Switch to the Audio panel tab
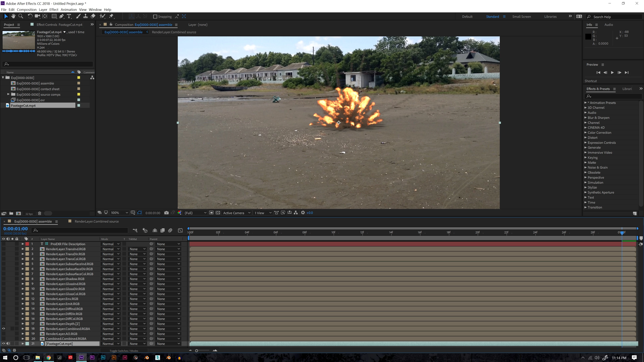This screenshot has width=644, height=362. (x=608, y=24)
